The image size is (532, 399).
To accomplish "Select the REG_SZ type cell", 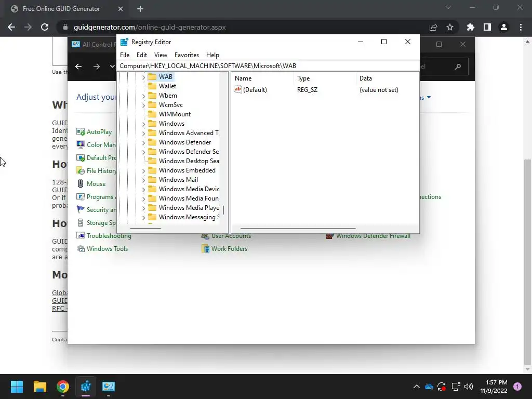I will 307,90.
